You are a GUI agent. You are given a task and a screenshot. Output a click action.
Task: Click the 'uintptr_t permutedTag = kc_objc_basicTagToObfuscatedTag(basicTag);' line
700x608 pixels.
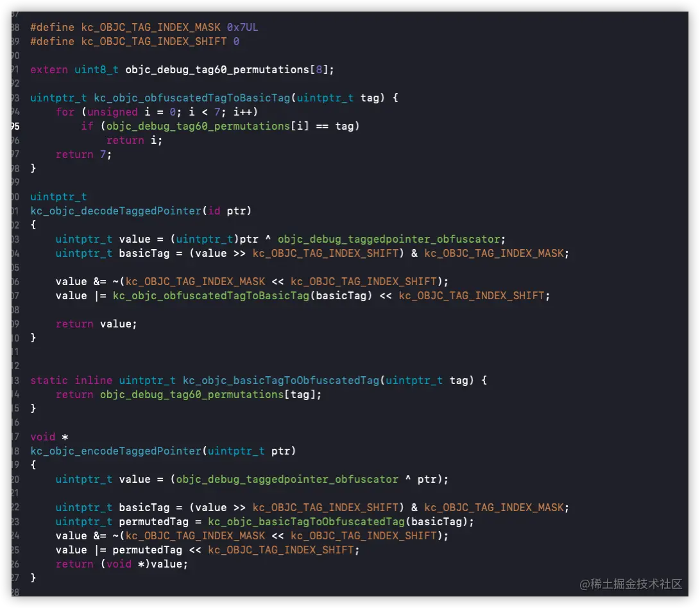coord(265,522)
